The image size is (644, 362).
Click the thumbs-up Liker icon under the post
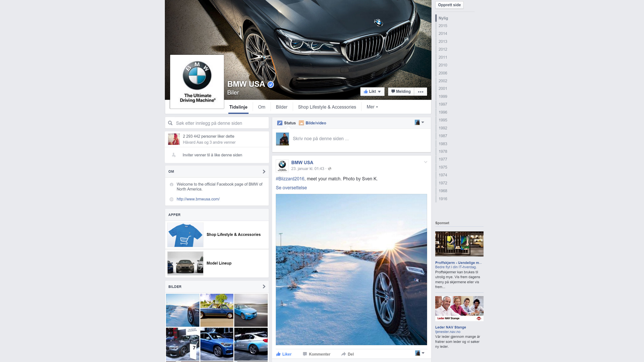(x=278, y=354)
